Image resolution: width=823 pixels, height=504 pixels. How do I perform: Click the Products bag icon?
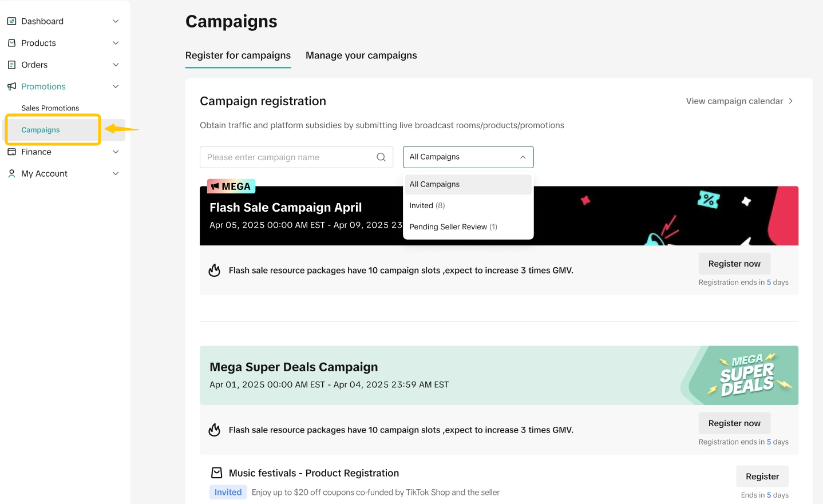coord(11,43)
